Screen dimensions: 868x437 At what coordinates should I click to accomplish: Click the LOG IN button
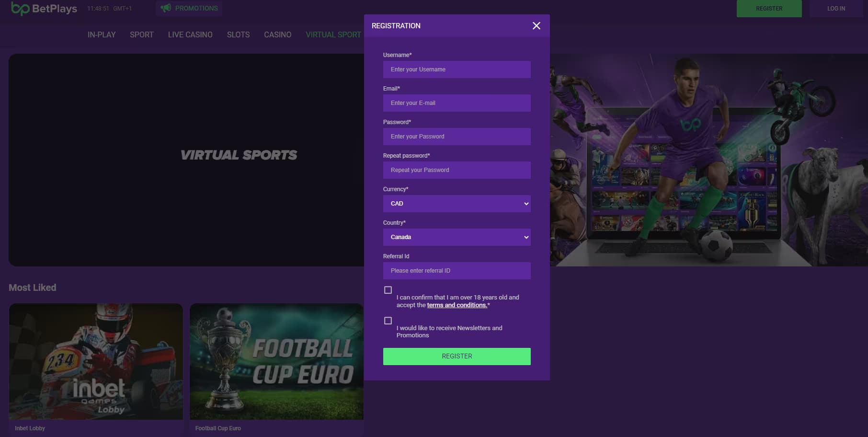point(836,8)
